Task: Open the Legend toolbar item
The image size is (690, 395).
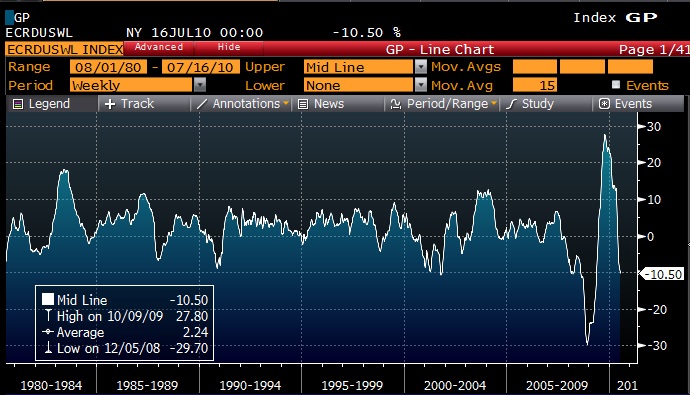Action: pyautogui.click(x=52, y=104)
